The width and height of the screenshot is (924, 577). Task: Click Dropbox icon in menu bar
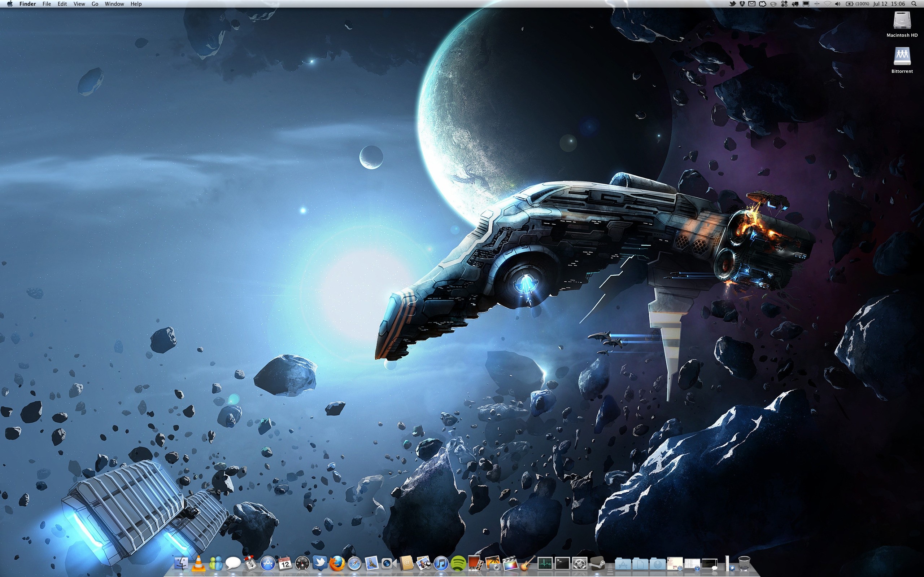coord(742,4)
